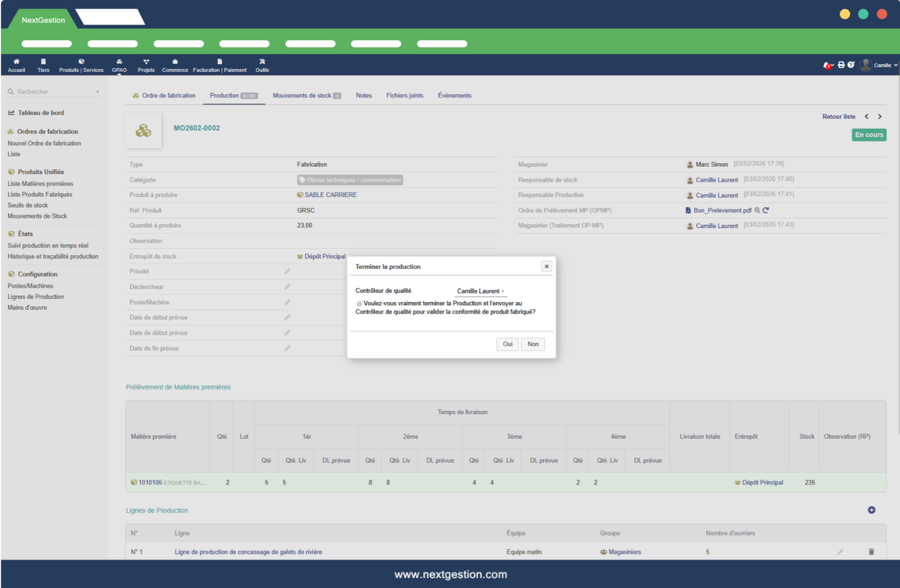Delete production line N° 1 using trash icon
The width and height of the screenshot is (900, 588).
point(871,552)
